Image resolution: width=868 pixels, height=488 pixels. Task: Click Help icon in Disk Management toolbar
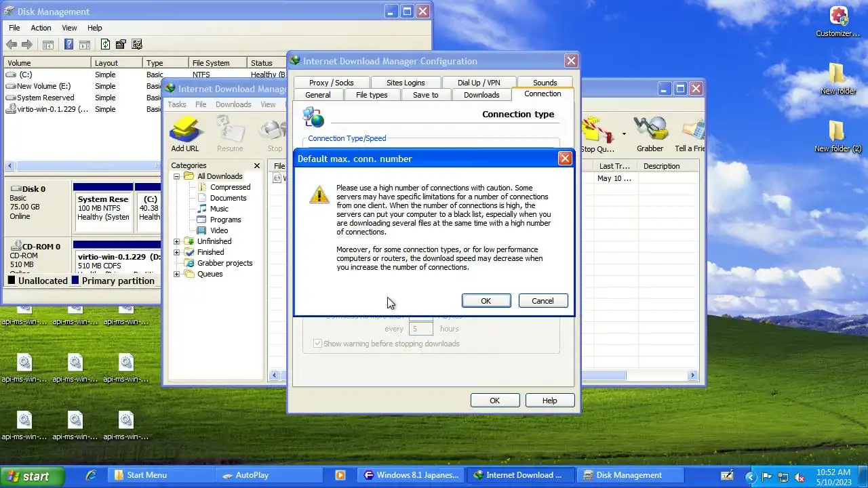coord(68,45)
